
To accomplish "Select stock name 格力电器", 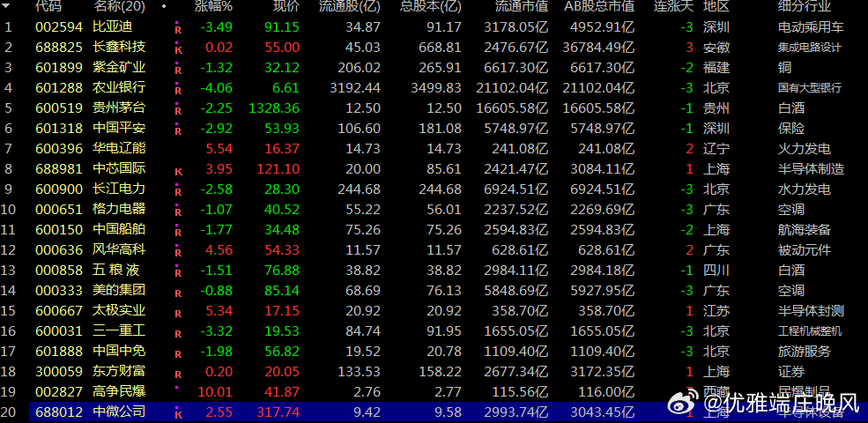I will click(119, 209).
